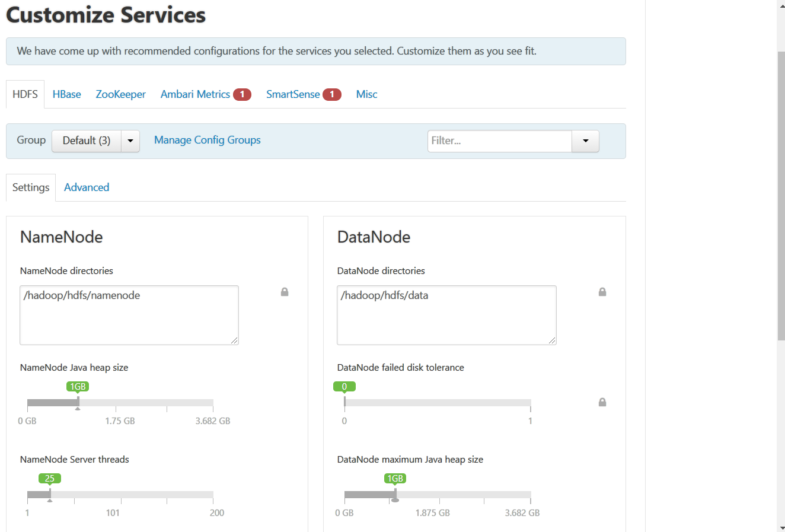Click the 3.682 GB label under NameNode heap
This screenshot has width=785, height=532.
pyautogui.click(x=213, y=421)
